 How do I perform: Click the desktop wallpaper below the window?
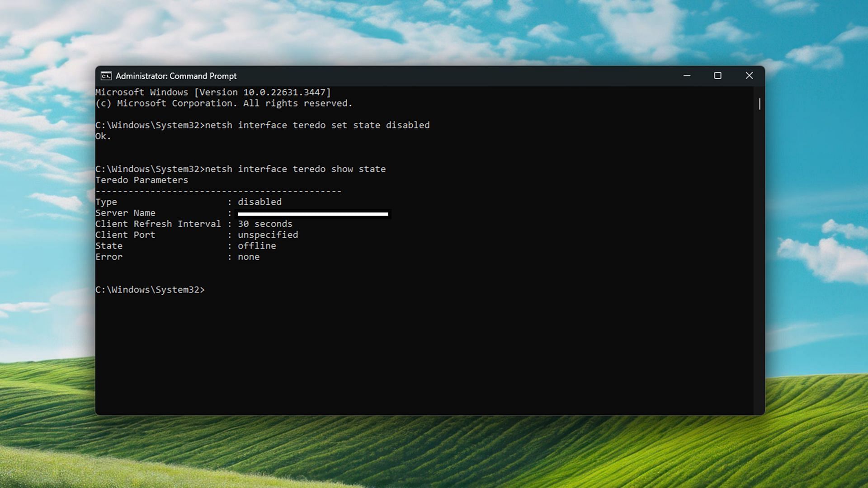(x=434, y=452)
